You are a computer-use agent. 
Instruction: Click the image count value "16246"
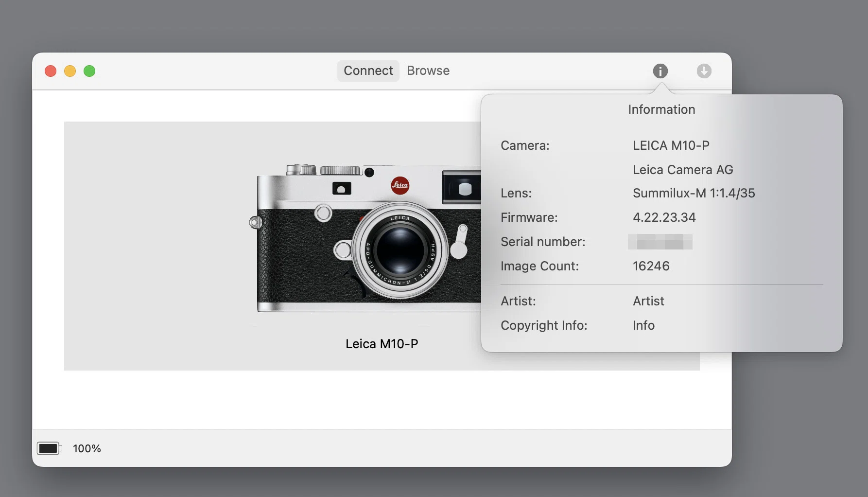coord(651,266)
